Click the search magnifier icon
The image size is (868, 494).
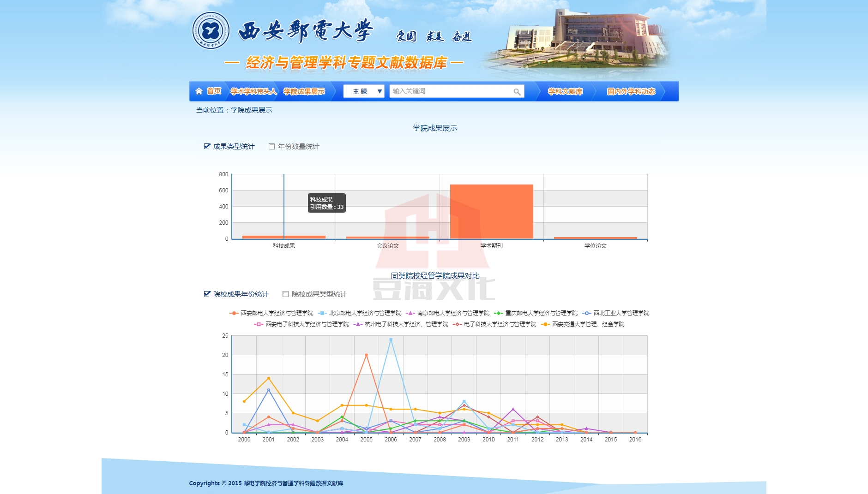click(517, 92)
